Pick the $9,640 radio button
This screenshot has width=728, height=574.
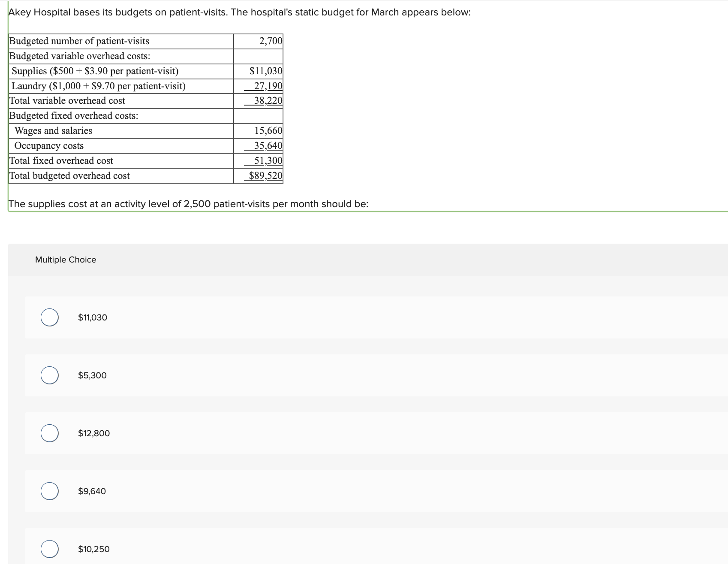(x=50, y=491)
